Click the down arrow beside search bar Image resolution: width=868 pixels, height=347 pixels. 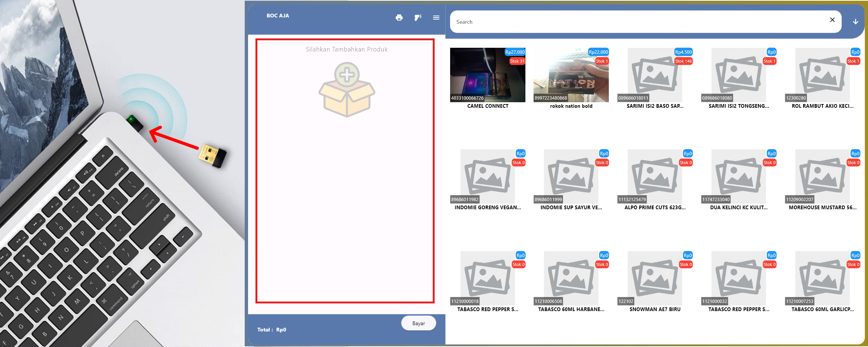[x=855, y=21]
